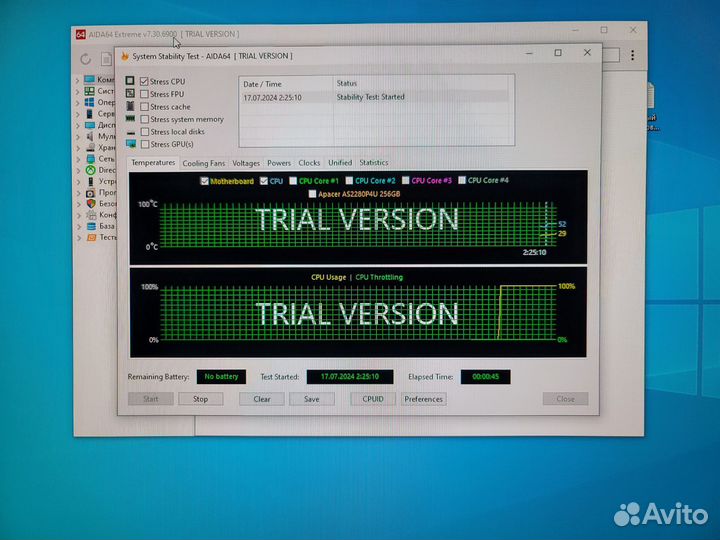This screenshot has width=720, height=540.
Task: Expand the DirectX tree node arrow
Action: [x=78, y=170]
